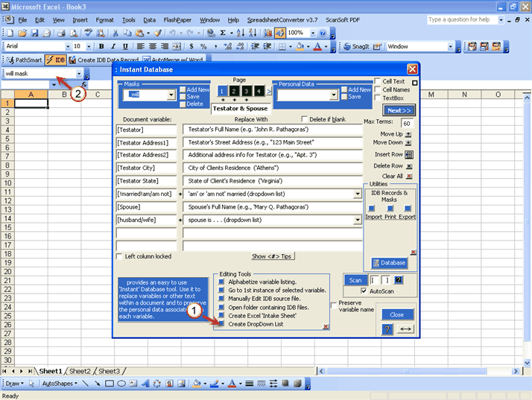Click the Show <#> Tips button
The width and height of the screenshot is (532, 400).
coord(271,256)
